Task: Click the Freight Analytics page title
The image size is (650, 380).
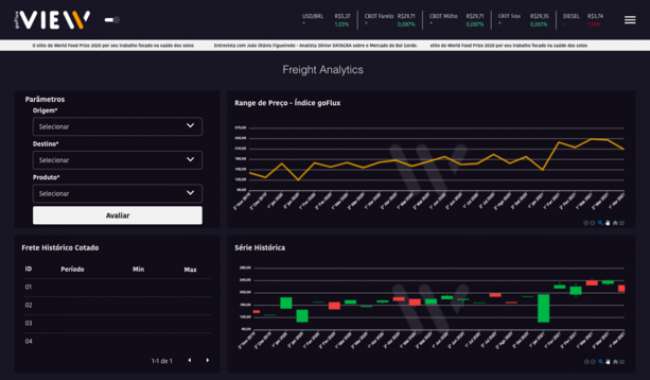Action: click(x=323, y=70)
